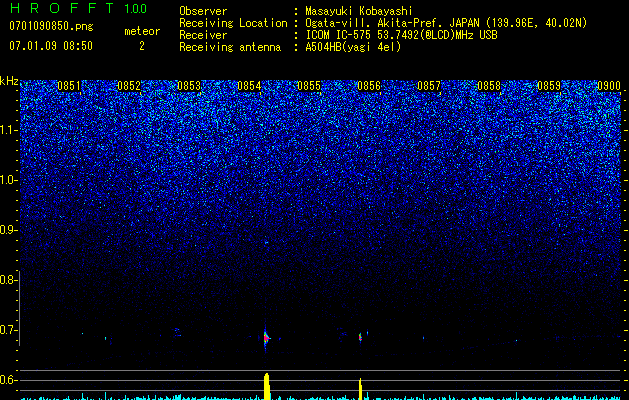Click the 0.7 kHz axis label

pyautogui.click(x=9, y=330)
